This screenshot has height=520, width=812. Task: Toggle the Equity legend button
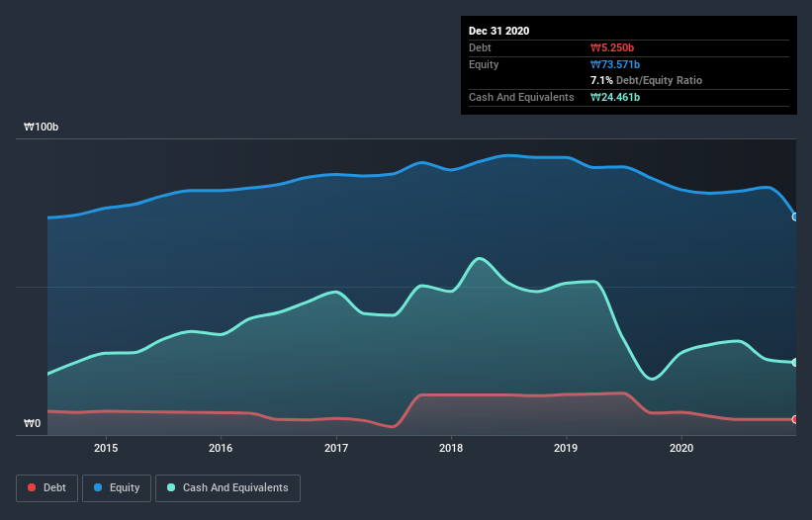coord(117,488)
